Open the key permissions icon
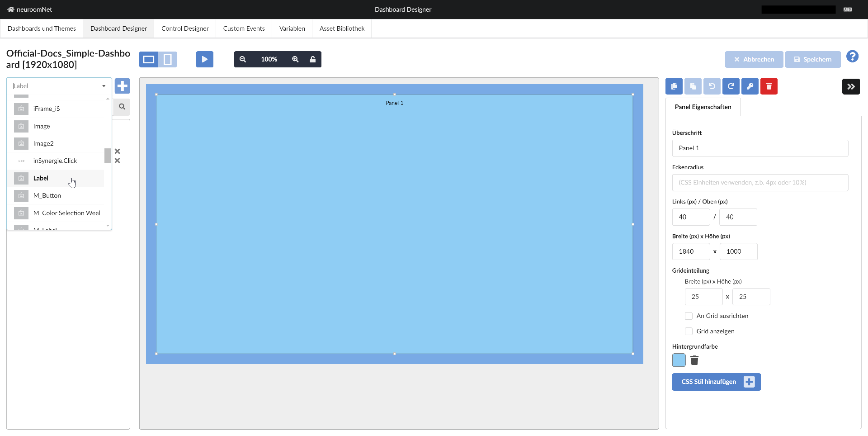The width and height of the screenshot is (868, 436). coord(750,86)
